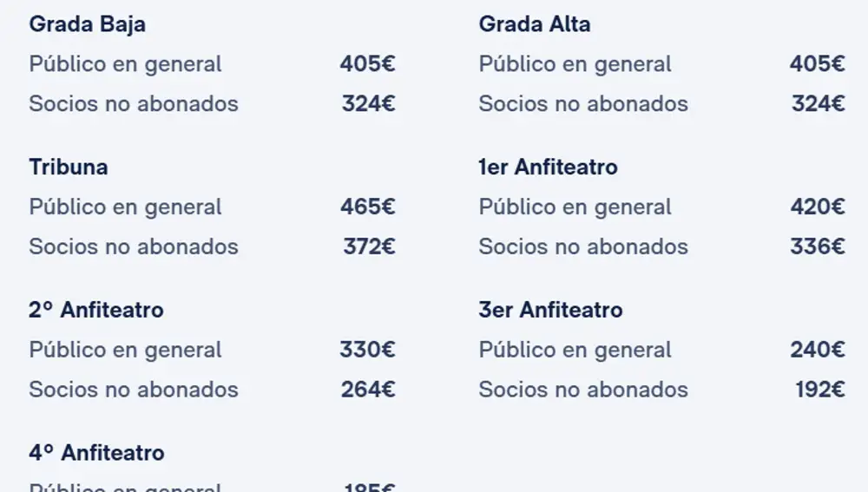Click the 372€ Tribuna socios price
868x492 pixels.
tap(369, 246)
